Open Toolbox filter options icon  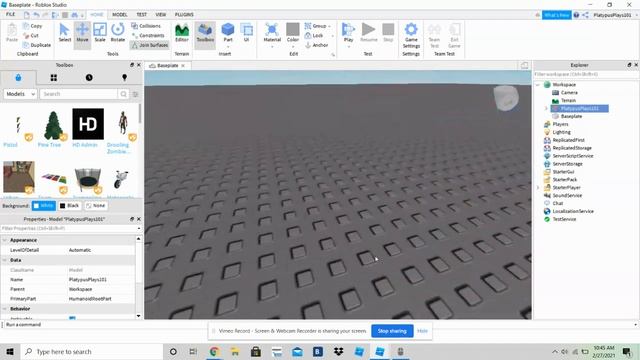click(136, 94)
